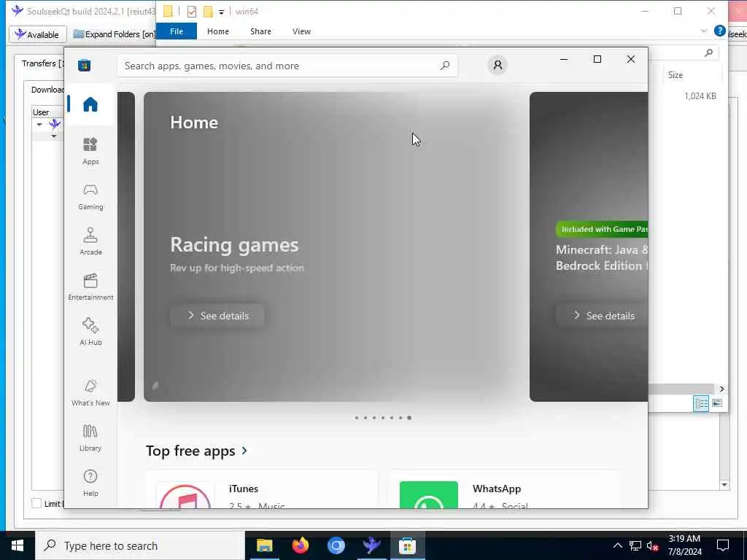Toggle the Limit checkbox in SoulseekQt

tap(36, 503)
